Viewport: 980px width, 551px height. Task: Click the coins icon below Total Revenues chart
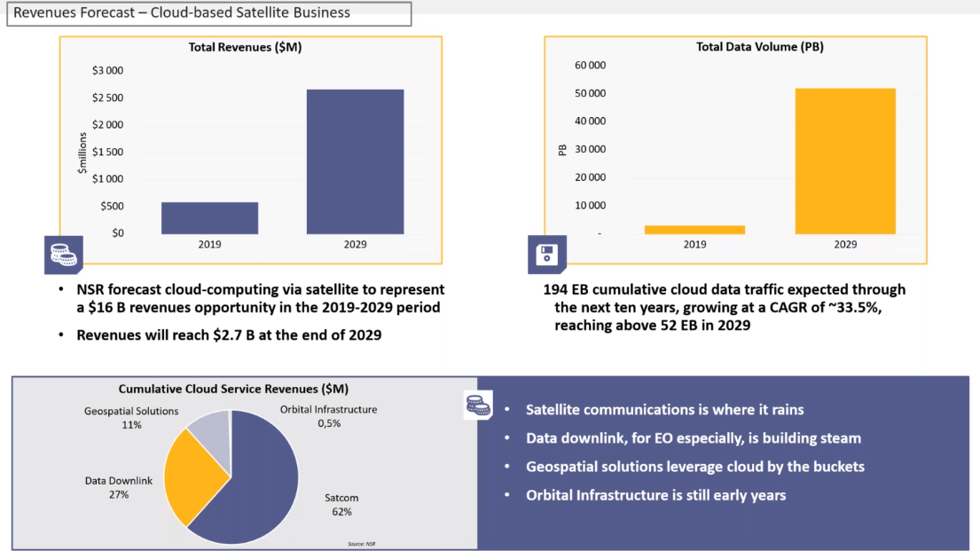point(63,256)
